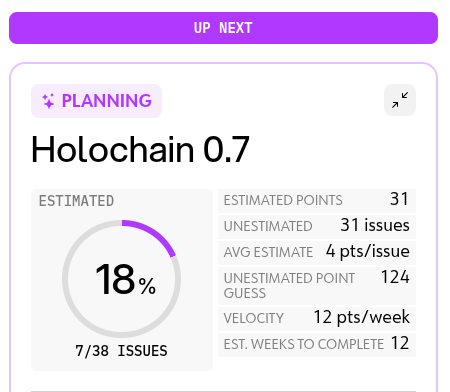Click the 18% figure inside the ring
The image size is (450, 392).
pos(125,279)
